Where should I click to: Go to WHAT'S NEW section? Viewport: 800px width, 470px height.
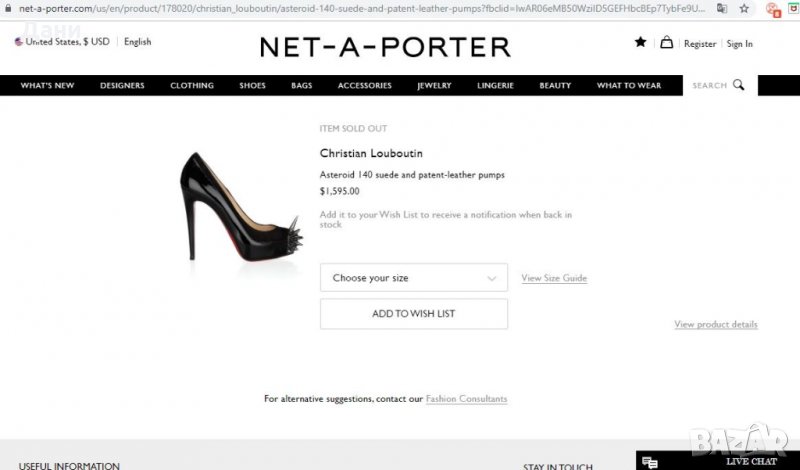click(47, 85)
